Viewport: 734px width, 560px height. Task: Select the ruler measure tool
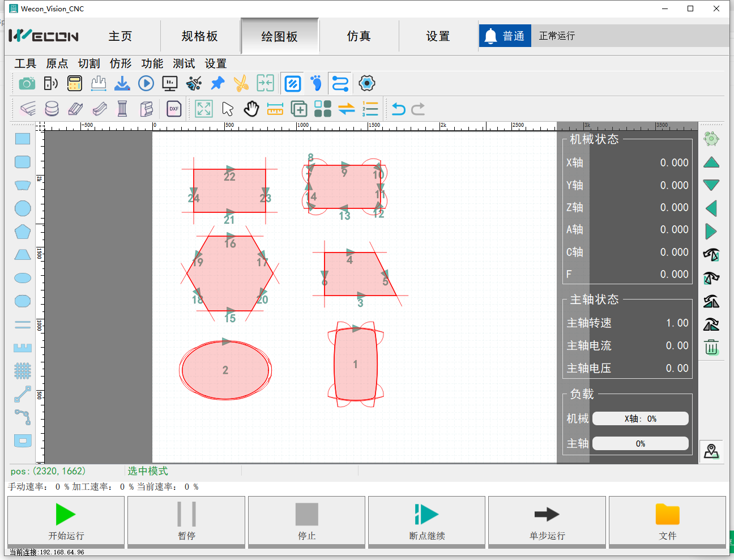tap(275, 109)
